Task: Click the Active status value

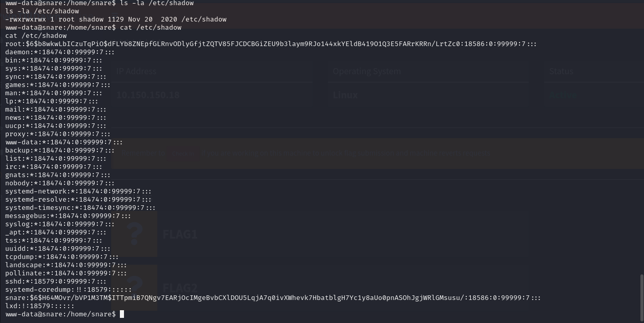Action: coord(563,95)
